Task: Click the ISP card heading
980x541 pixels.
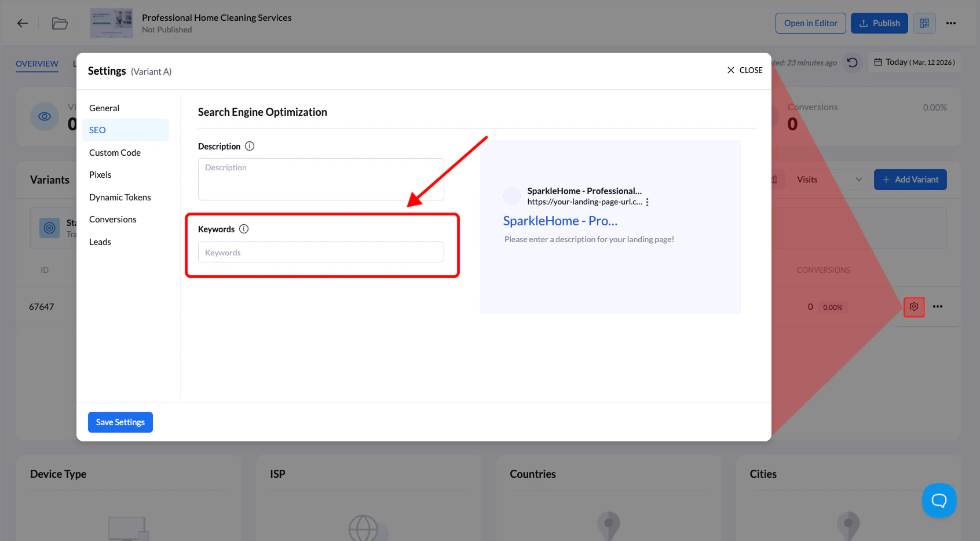Action: coord(277,474)
